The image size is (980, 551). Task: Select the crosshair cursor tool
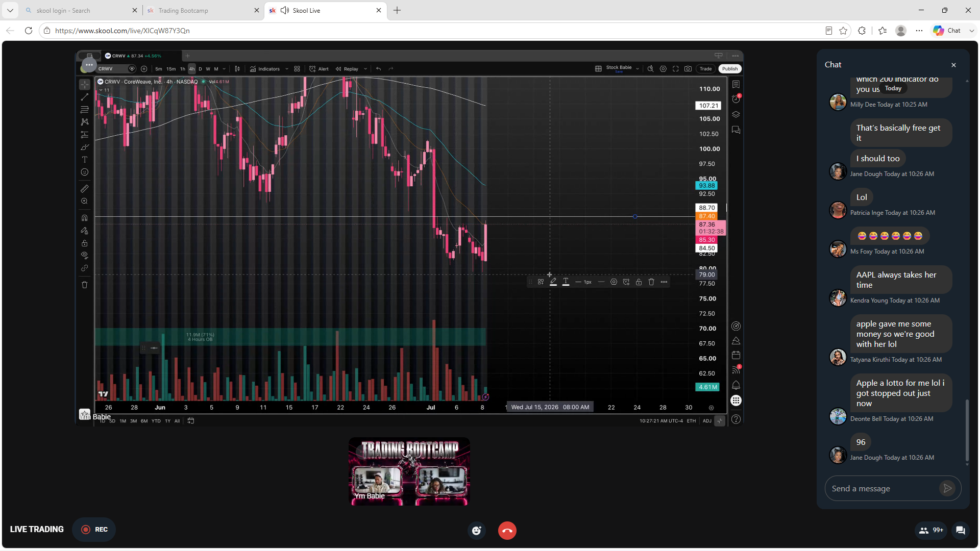point(85,84)
